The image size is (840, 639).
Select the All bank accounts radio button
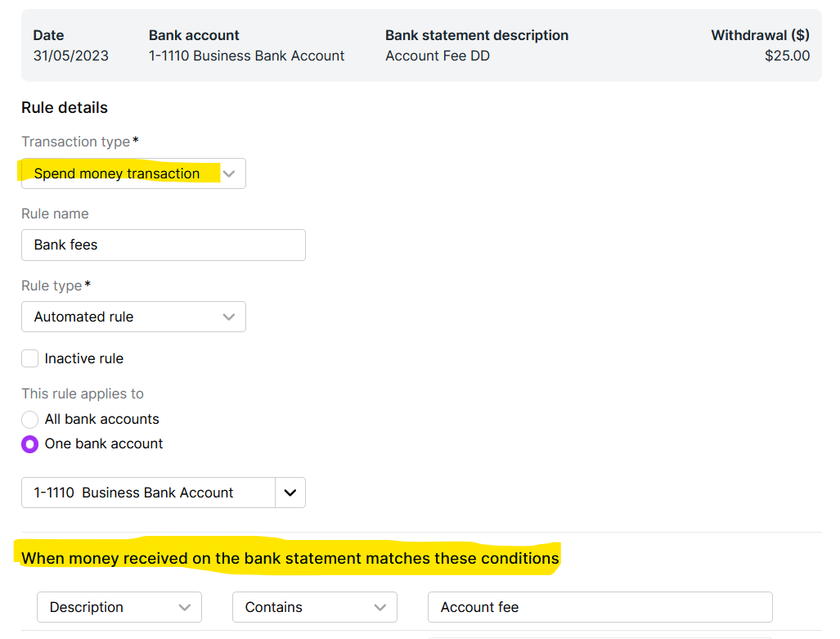[29, 419]
